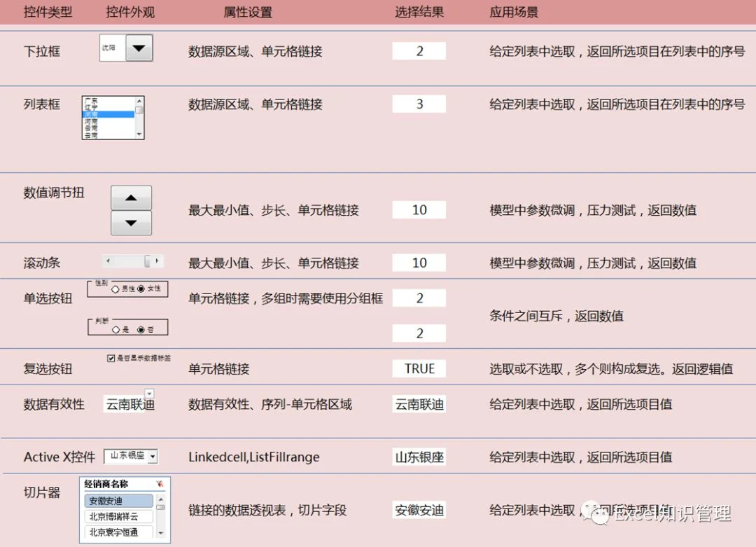
Task: Click the 数值调节钮 row label
Action: tap(54, 193)
